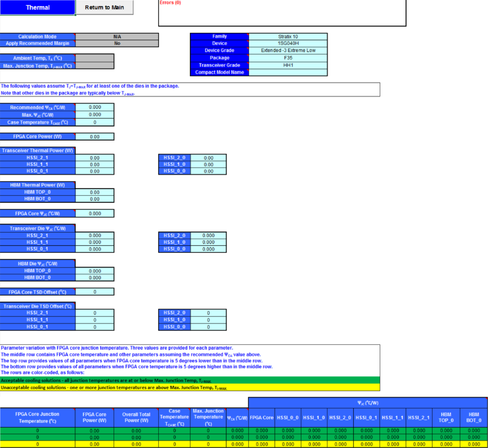Select the Device cell showing 1SG040H
Image resolution: width=488 pixels, height=448 pixels.
(288, 43)
